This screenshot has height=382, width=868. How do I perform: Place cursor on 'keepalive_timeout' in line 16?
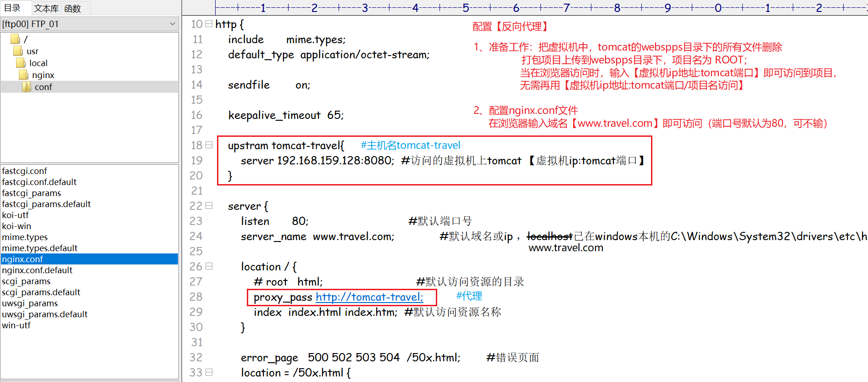[x=274, y=115]
